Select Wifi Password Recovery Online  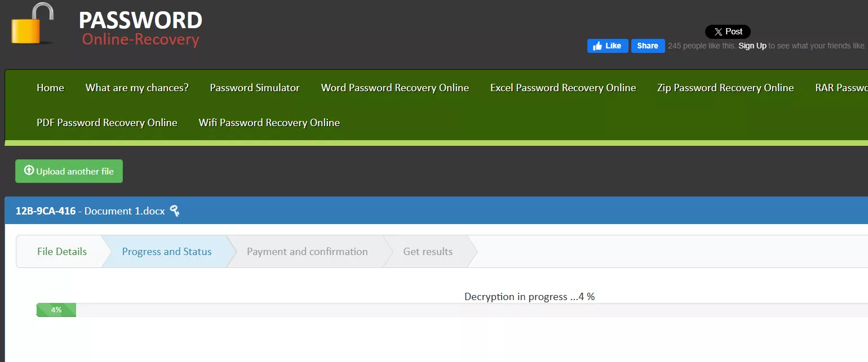click(x=269, y=123)
